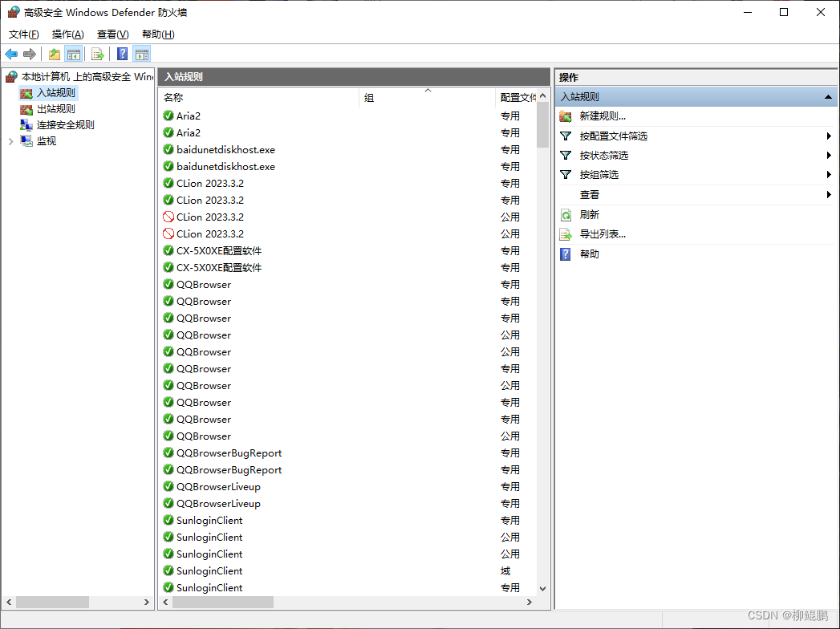
Task: Click the rule list horizontal scrollbar thumb
Action: tap(223, 603)
